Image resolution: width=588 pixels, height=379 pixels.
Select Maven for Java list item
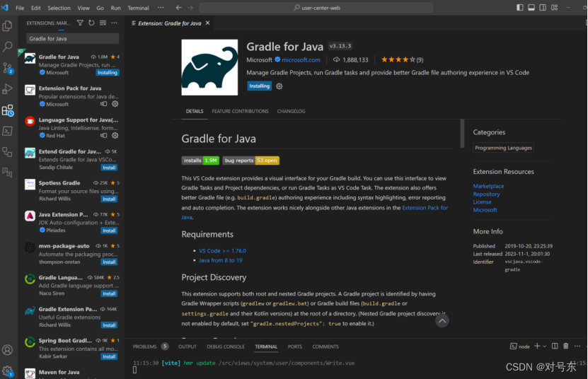click(71, 373)
